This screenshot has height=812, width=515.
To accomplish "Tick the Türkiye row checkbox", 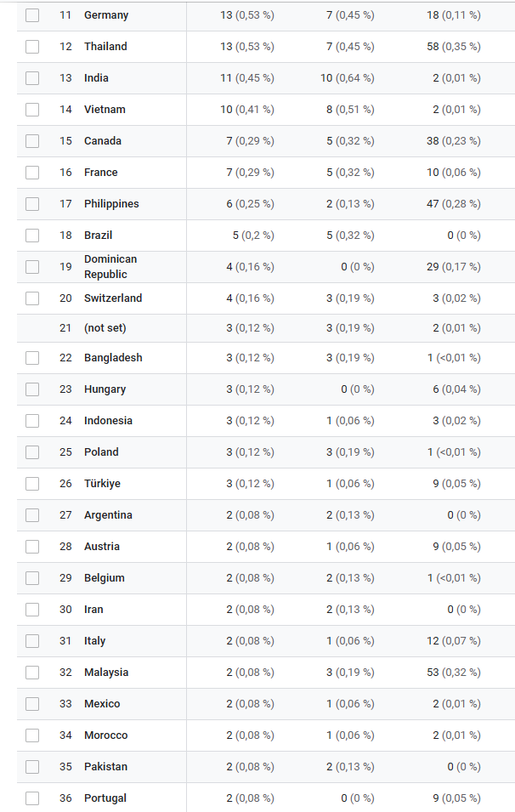I will (x=32, y=484).
